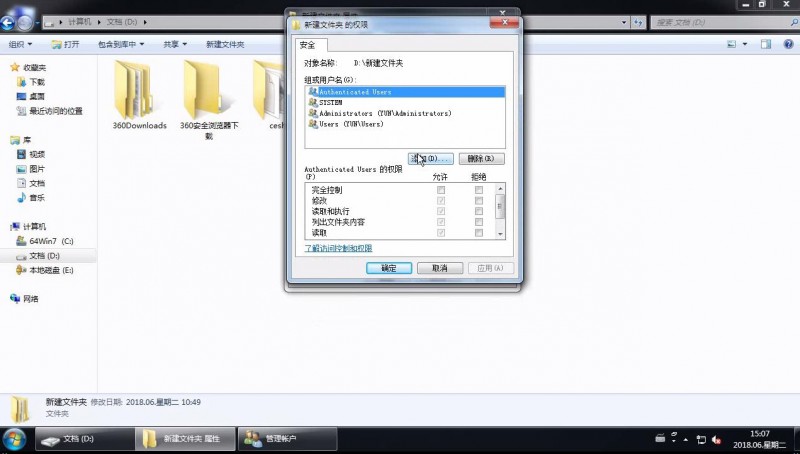Image resolution: width=800 pixels, height=454 pixels.
Task: Click the 打开 toolbar icon
Action: (56, 44)
